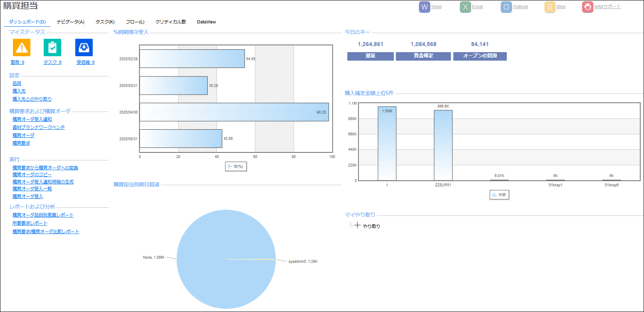Launch Excel from the top shortcut icon
This screenshot has width=644, height=312.
point(465,7)
